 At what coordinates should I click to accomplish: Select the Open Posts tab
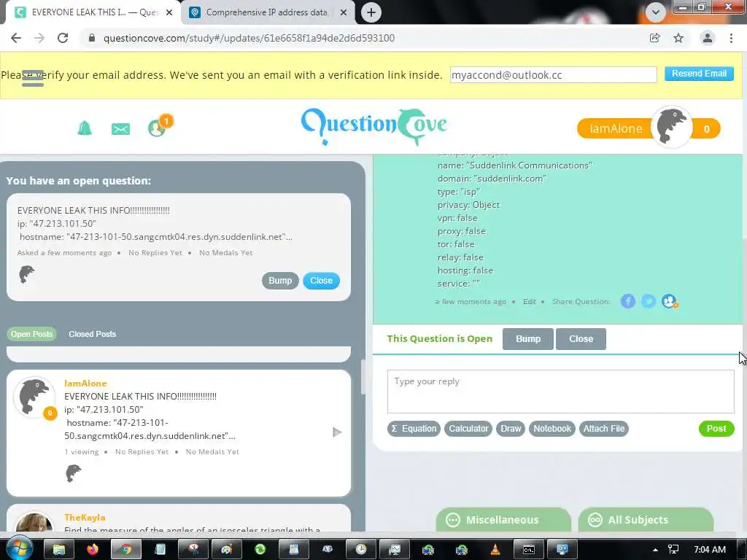click(x=31, y=334)
